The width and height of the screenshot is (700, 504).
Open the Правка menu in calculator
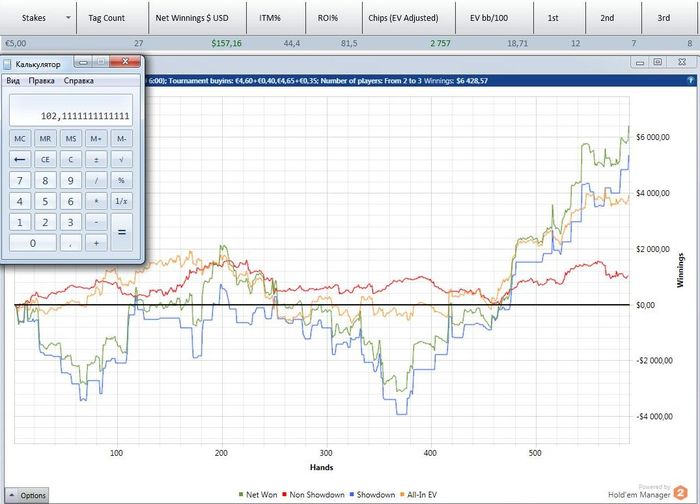pyautogui.click(x=42, y=81)
